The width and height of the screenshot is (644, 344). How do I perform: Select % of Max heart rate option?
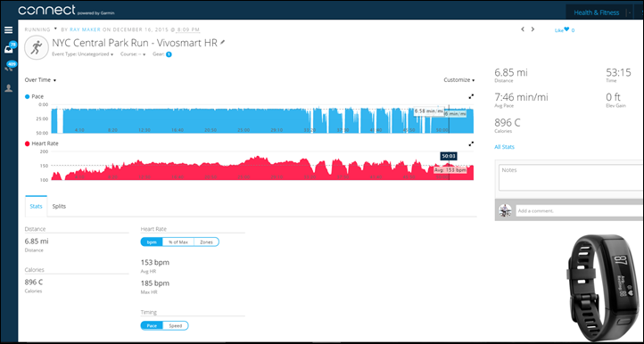(178, 242)
